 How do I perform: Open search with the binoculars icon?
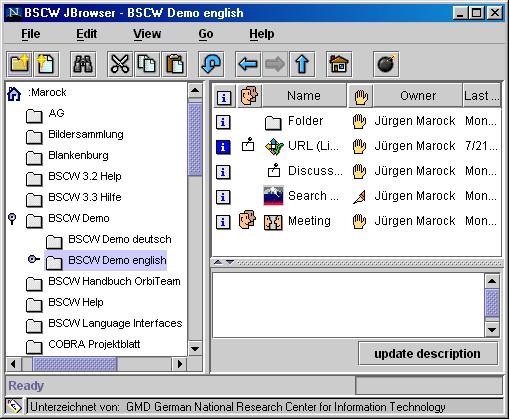pyautogui.click(x=83, y=64)
